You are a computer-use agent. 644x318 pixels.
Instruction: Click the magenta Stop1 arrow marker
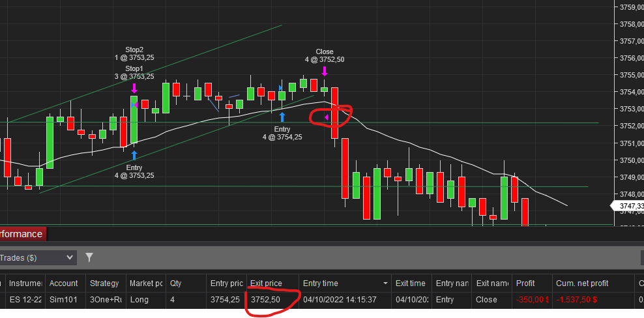[x=134, y=88]
